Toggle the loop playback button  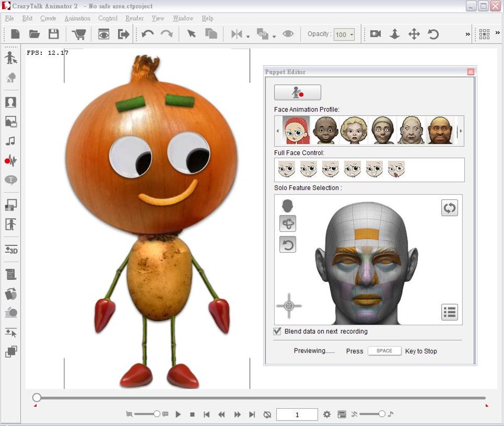point(267,415)
